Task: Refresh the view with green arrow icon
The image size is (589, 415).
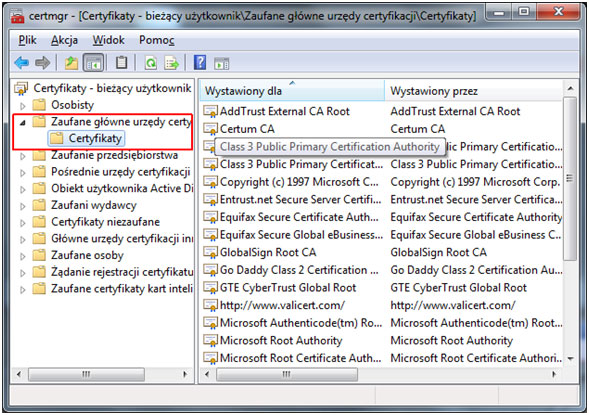Action: (151, 63)
